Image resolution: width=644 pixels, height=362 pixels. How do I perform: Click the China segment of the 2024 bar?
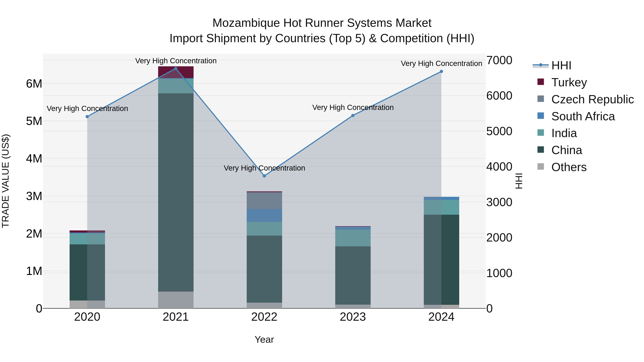click(441, 260)
